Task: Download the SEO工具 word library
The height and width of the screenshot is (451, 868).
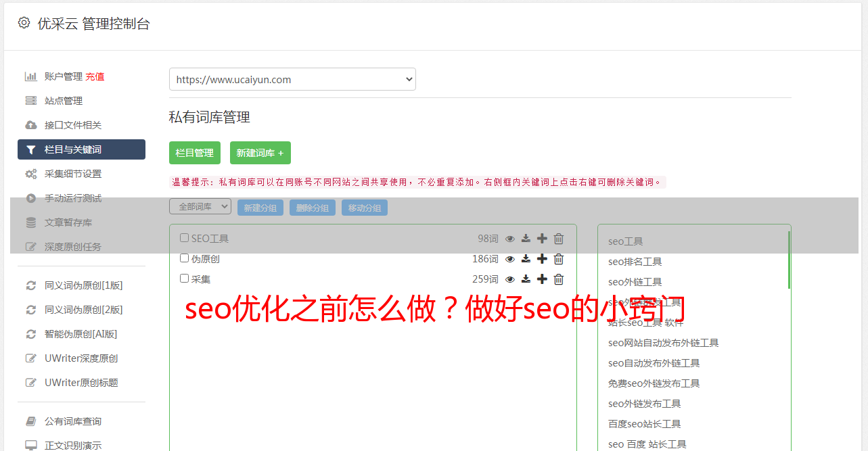Action: 526,239
